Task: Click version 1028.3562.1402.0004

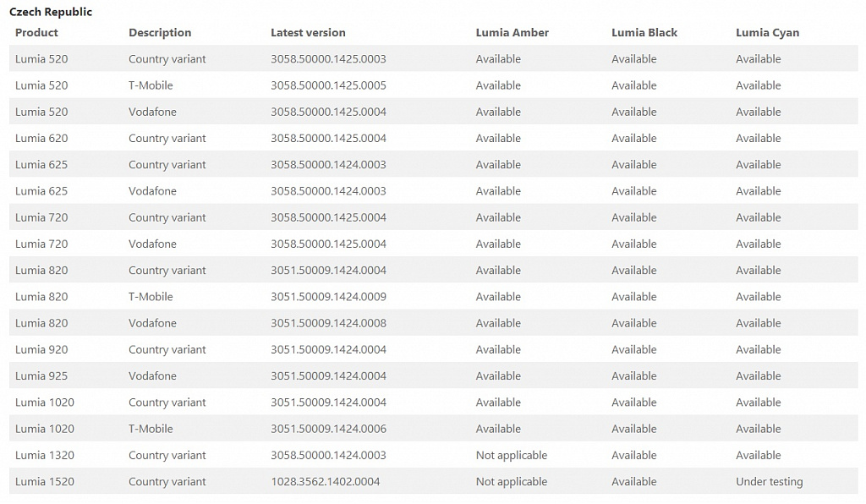Action: tap(326, 481)
